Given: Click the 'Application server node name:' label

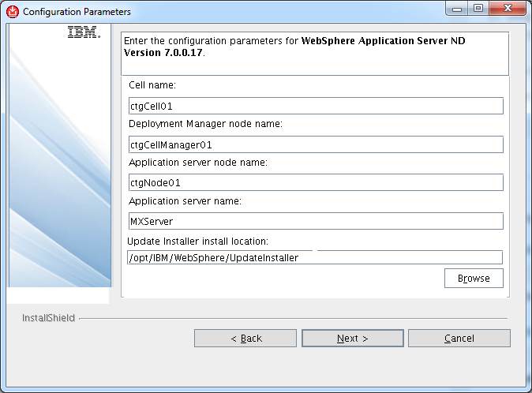Looking at the screenshot, I should [x=198, y=163].
